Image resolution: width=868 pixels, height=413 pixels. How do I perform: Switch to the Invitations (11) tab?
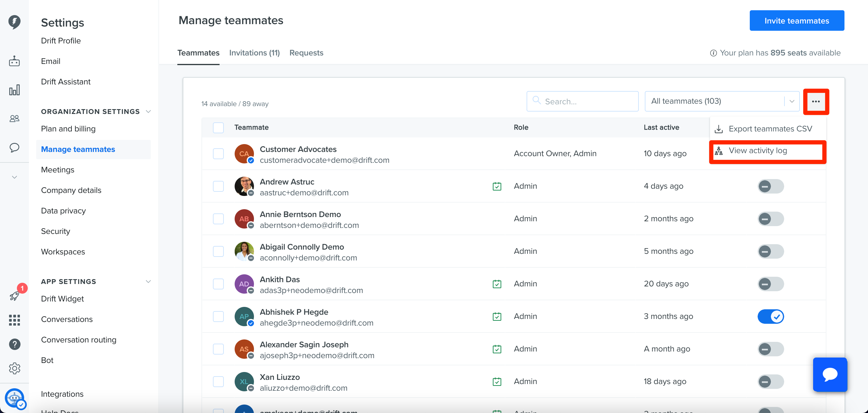(255, 53)
